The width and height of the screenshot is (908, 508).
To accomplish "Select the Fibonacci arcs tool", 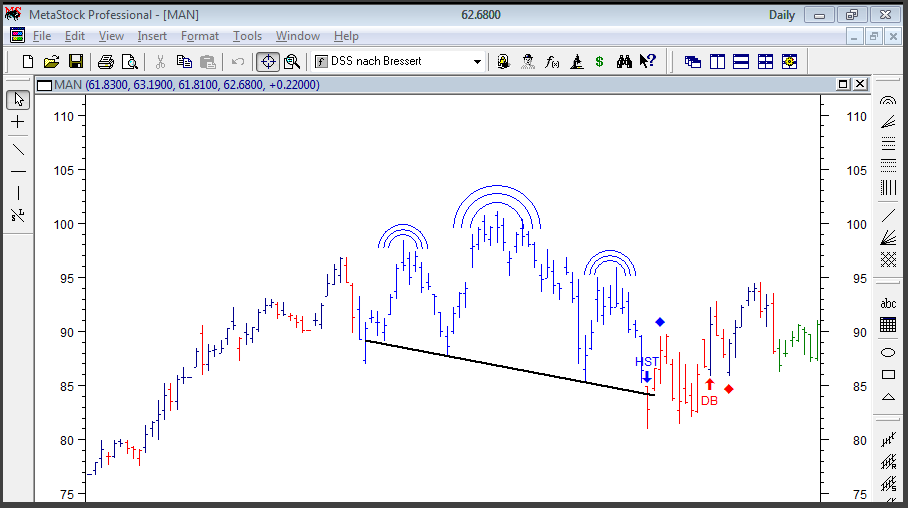I will [x=888, y=100].
